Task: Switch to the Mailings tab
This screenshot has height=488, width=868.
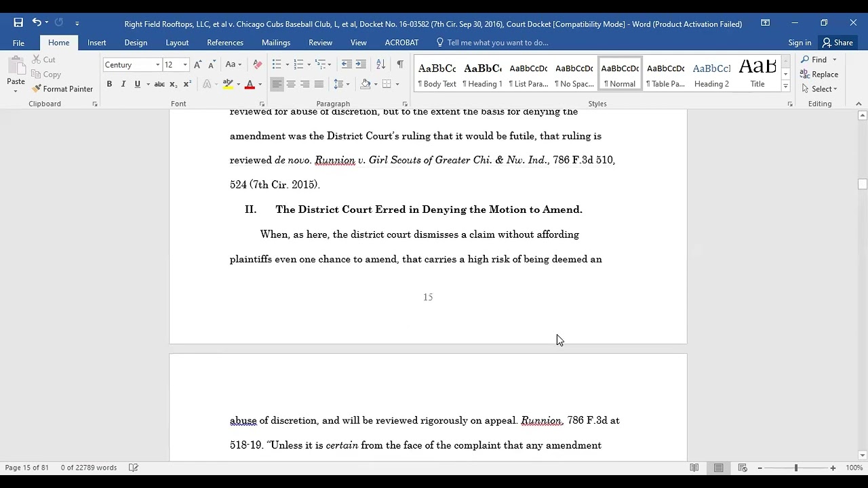Action: (276, 43)
